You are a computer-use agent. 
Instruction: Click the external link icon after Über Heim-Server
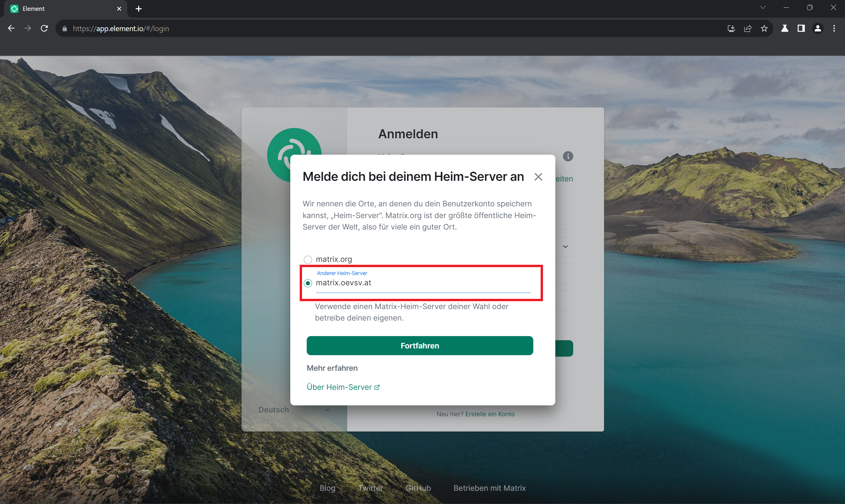(377, 387)
